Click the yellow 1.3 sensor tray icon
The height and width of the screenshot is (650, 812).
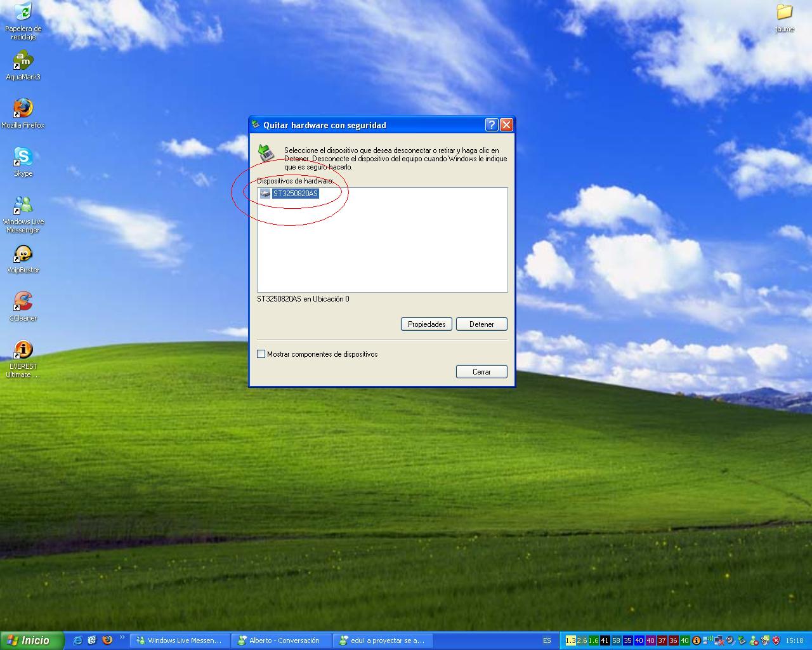(570, 640)
